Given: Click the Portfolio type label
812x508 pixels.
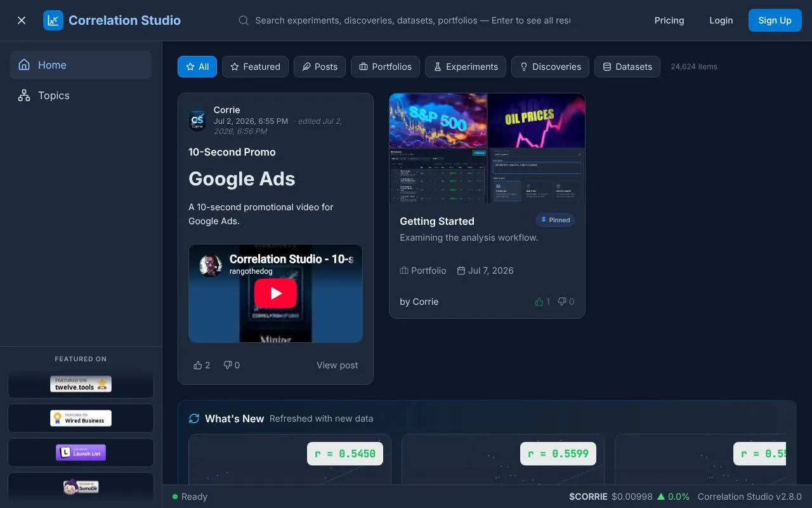Looking at the screenshot, I should [x=423, y=271].
